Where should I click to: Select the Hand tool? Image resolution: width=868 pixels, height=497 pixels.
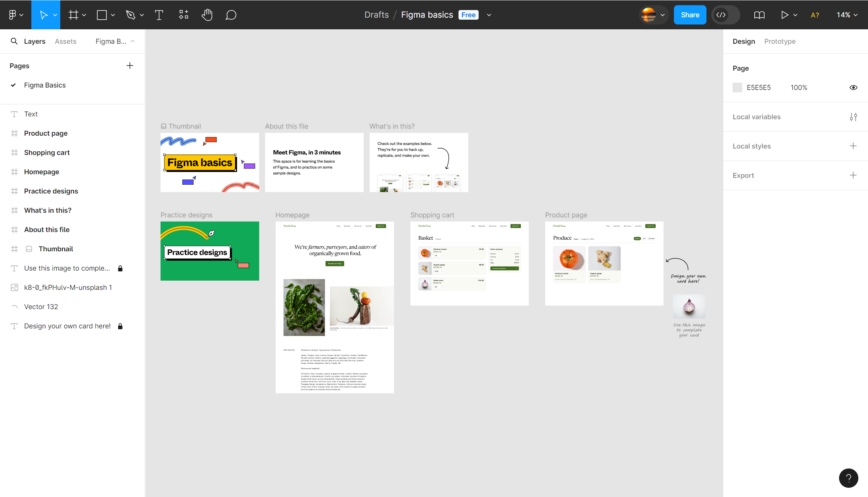click(x=207, y=15)
